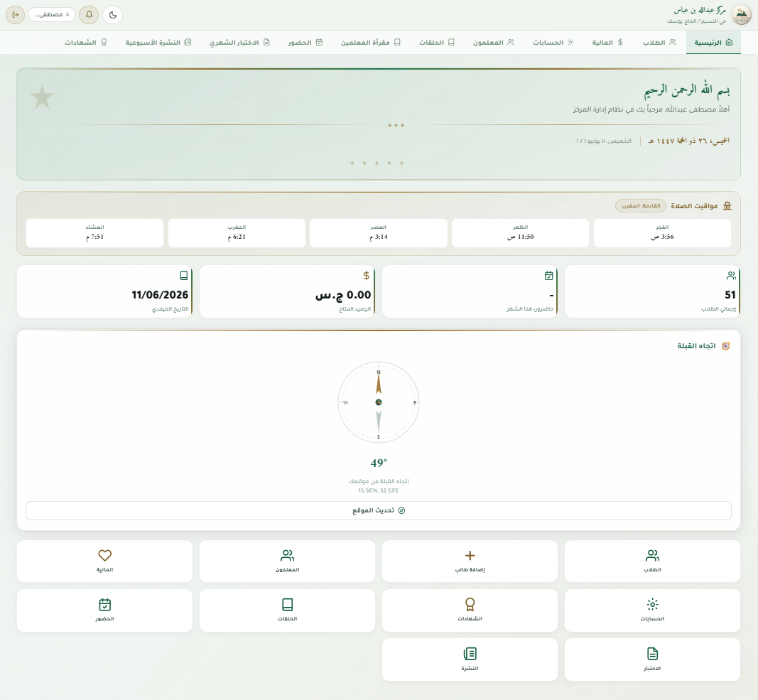758x700 pixels.
Task: Select the العشاء 7:51 prayer card
Action: 94,232
